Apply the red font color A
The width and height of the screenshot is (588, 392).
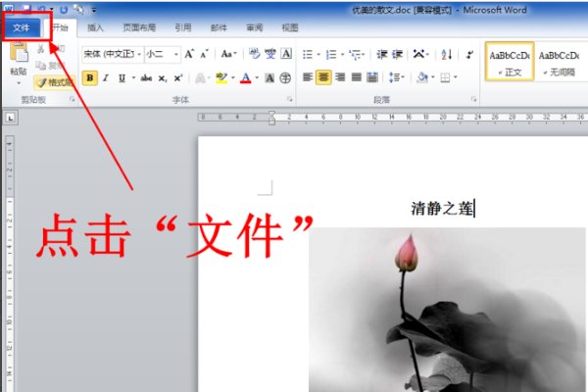click(246, 78)
